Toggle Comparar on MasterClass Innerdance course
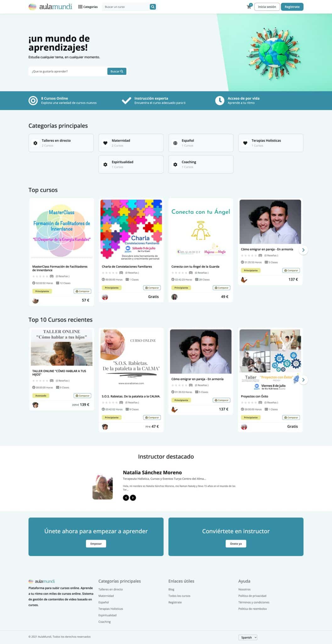Screen dimensions: 332x644 pos(82,291)
